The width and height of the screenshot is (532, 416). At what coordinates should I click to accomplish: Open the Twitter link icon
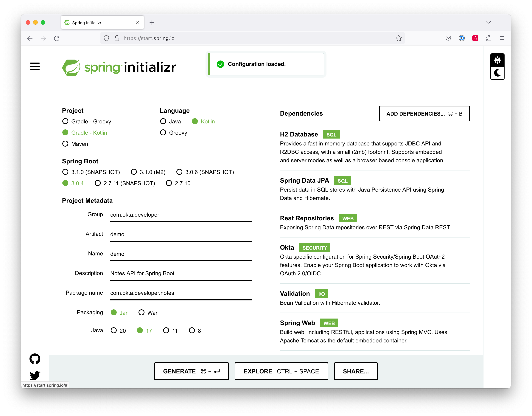pos(35,375)
